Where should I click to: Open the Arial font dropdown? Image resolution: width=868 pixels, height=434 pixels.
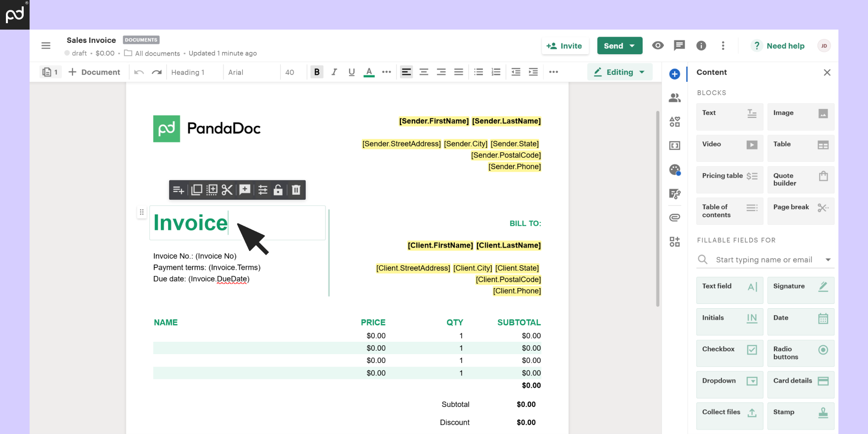[x=251, y=72]
